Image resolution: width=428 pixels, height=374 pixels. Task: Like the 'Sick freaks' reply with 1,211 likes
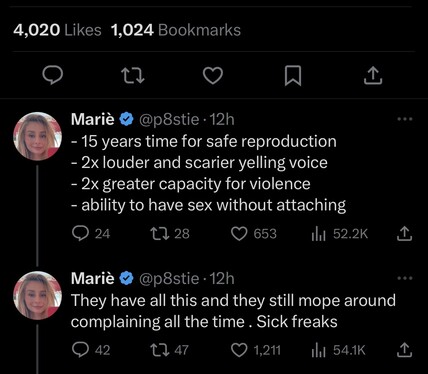pos(256,350)
